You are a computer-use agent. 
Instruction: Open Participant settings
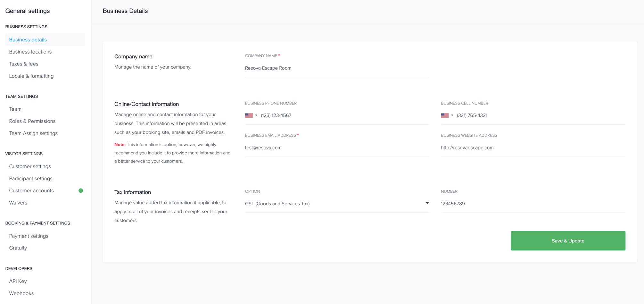click(x=31, y=178)
